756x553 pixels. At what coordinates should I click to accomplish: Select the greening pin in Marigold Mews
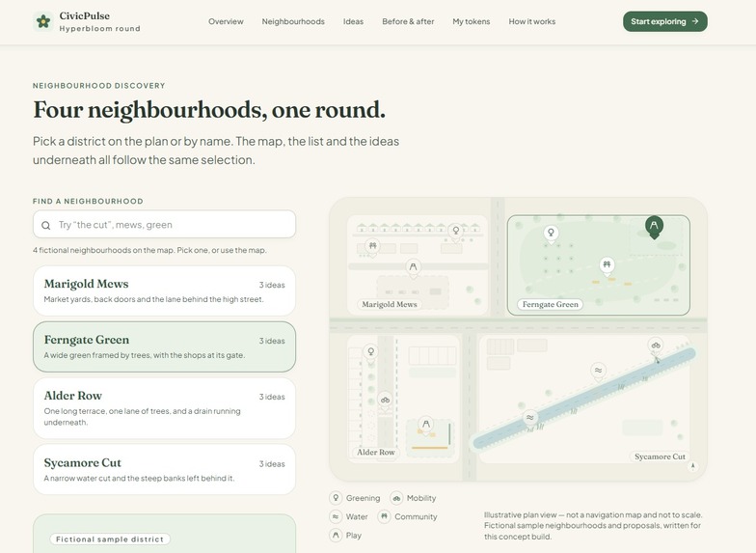(455, 232)
